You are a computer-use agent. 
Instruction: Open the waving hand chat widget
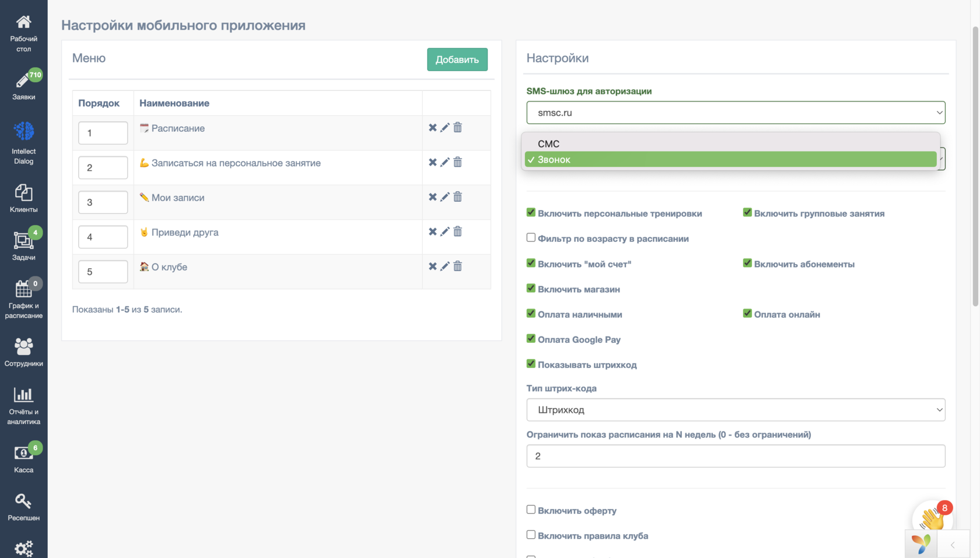[932, 518]
